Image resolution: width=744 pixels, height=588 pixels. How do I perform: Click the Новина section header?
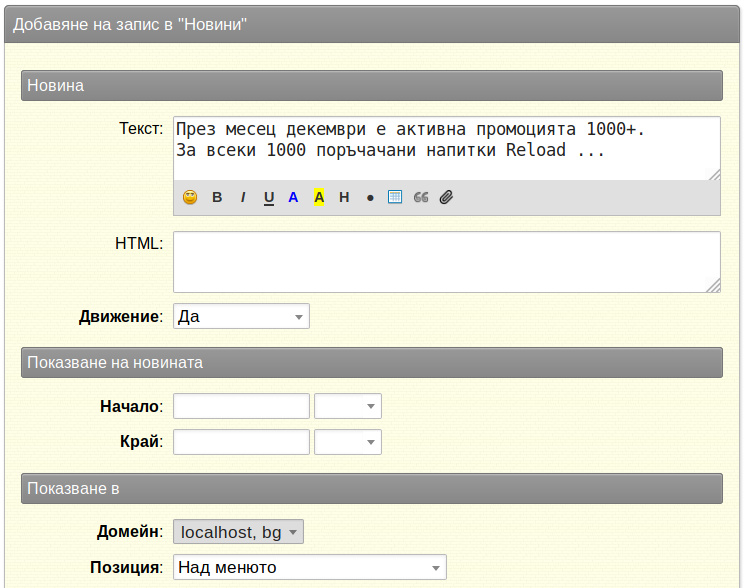(372, 85)
